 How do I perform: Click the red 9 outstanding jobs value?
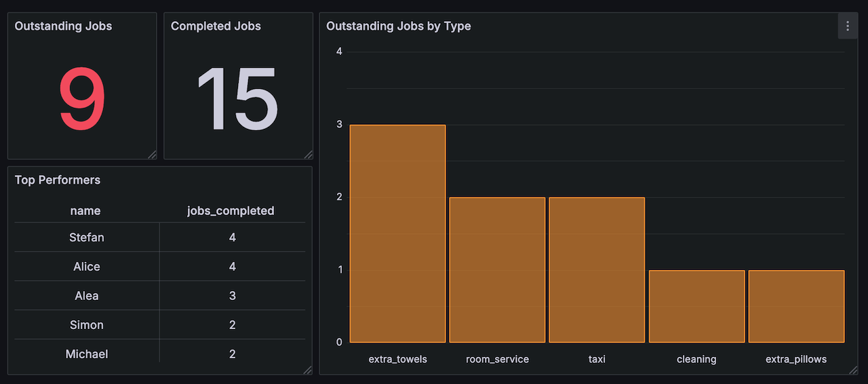pyautogui.click(x=82, y=100)
